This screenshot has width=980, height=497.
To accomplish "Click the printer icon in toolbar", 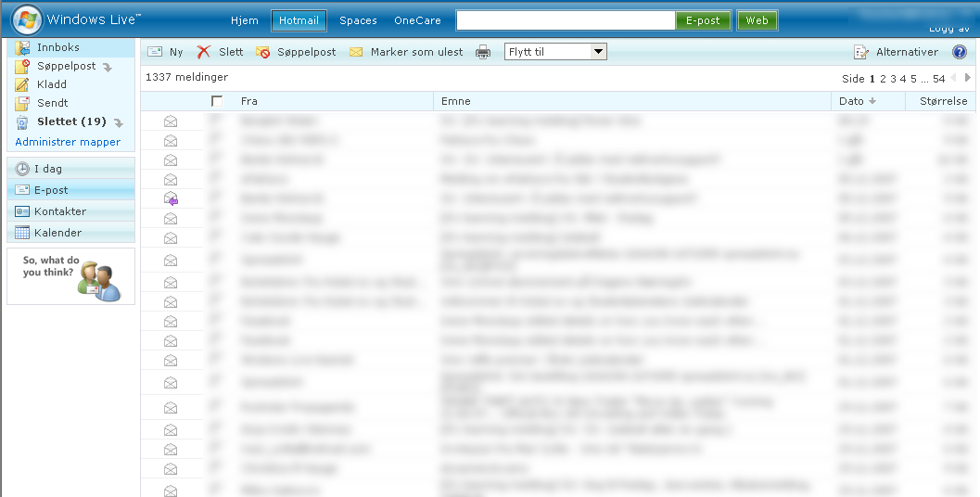I will [483, 53].
